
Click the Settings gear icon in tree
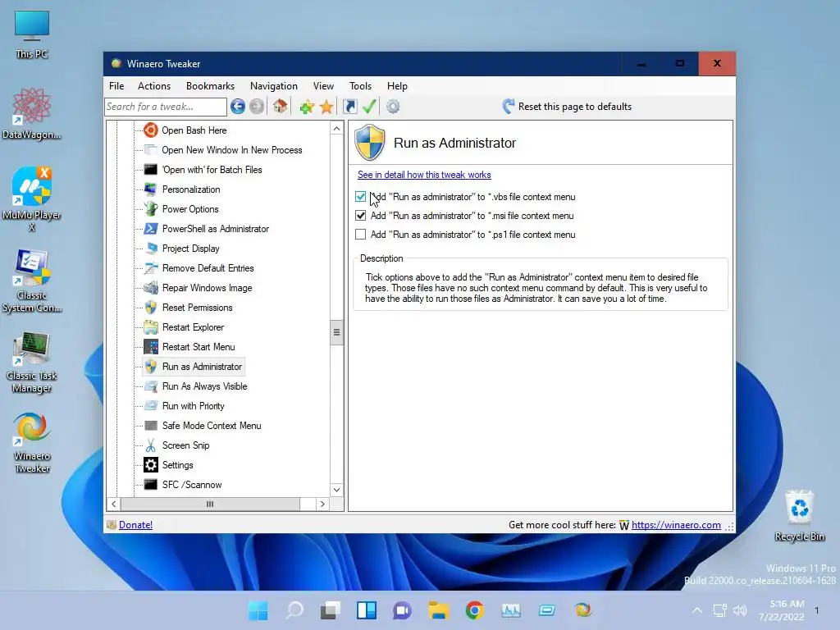(151, 465)
